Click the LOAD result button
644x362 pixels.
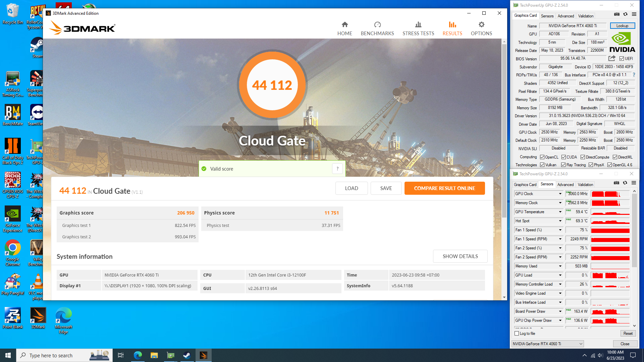352,188
